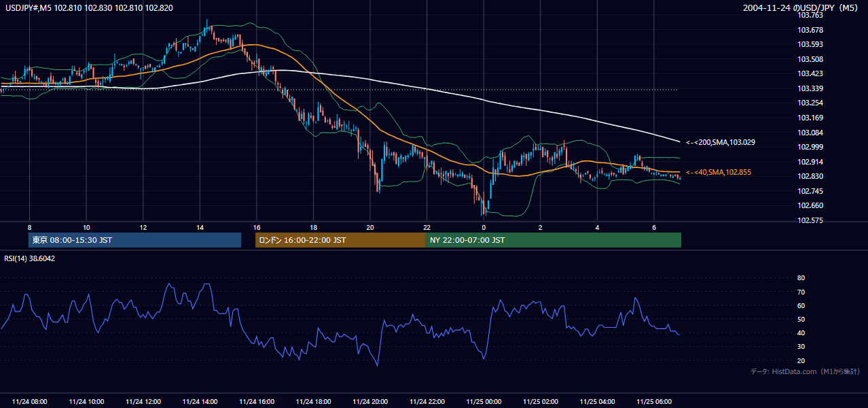
Task: Click the RSI 40 level label
Action: point(801,333)
